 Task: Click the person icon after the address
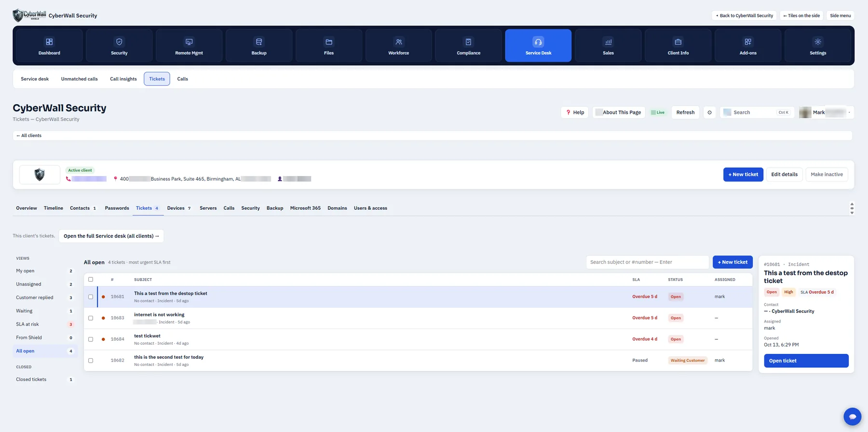(x=280, y=179)
